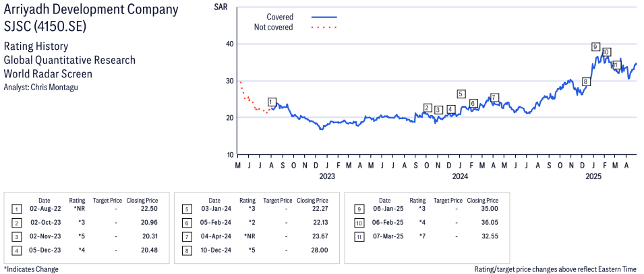The image size is (644, 274).
Task: Click closing price 35.00
Action: [x=491, y=209]
